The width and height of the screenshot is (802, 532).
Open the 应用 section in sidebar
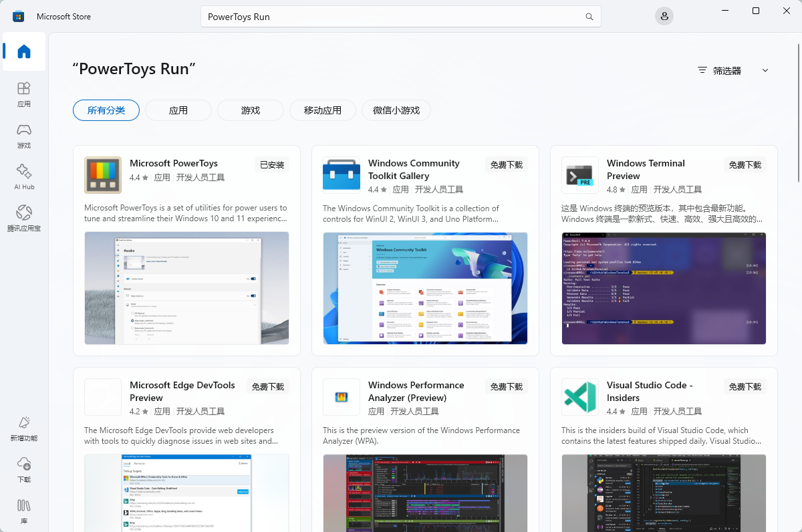coord(24,94)
